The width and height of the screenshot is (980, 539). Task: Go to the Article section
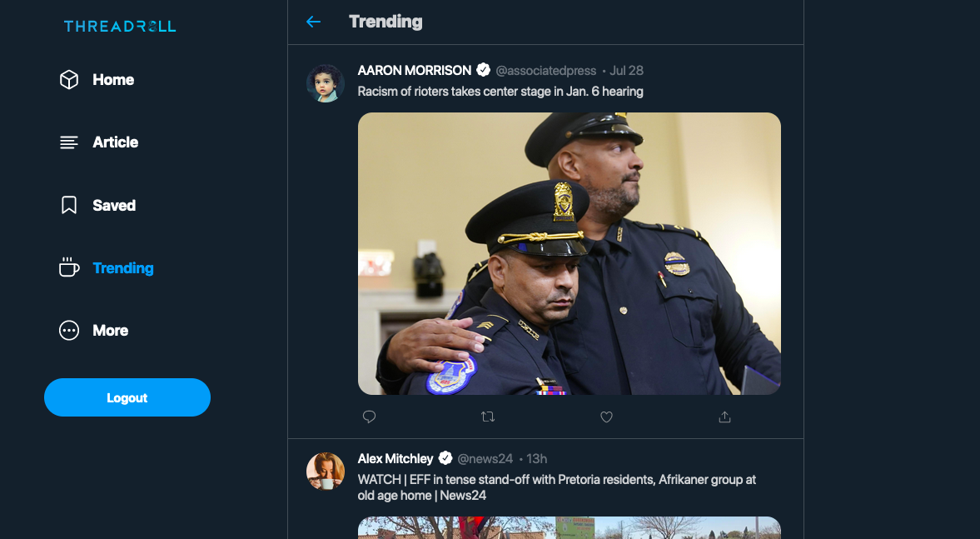pos(116,142)
